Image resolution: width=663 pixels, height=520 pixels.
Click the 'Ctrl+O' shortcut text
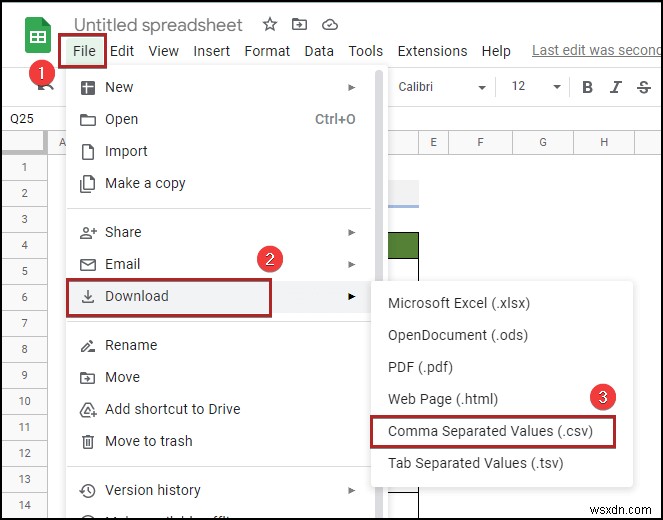pyautogui.click(x=335, y=120)
